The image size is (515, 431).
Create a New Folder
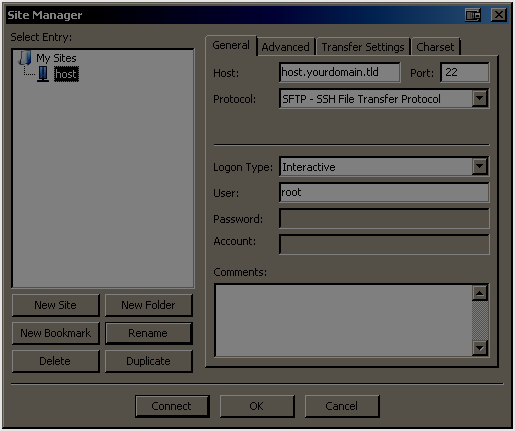pyautogui.click(x=149, y=305)
